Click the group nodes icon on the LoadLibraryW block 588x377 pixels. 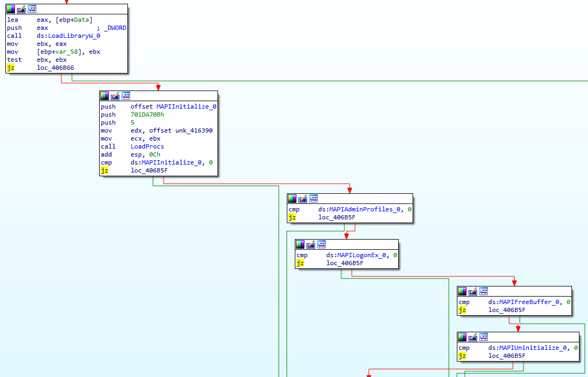32,10
